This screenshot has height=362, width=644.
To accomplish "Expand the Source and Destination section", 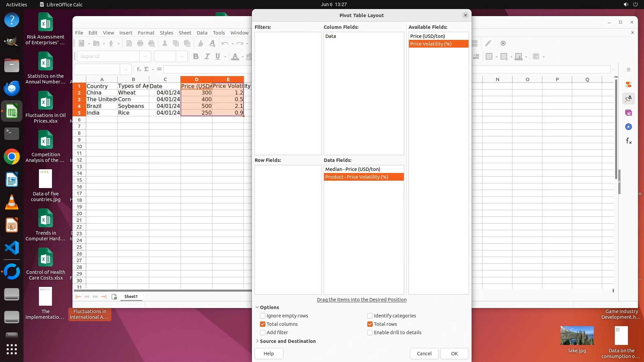I will click(287, 341).
